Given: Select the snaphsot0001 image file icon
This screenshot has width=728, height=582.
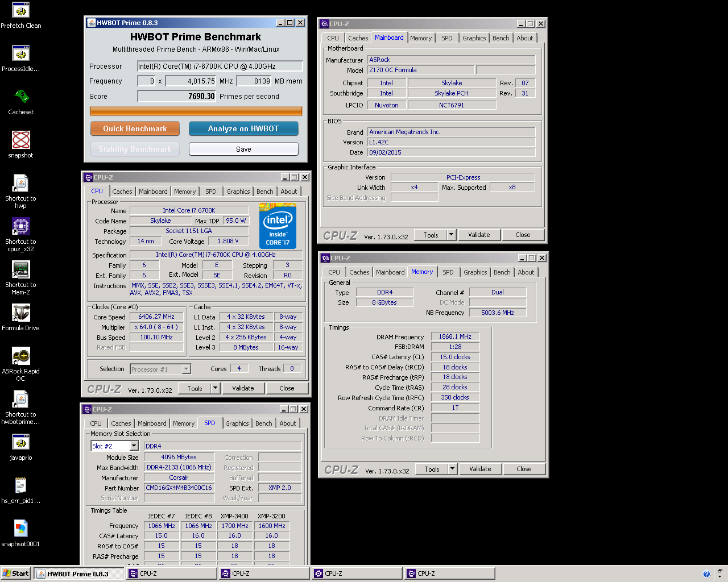Looking at the screenshot, I should point(21,534).
